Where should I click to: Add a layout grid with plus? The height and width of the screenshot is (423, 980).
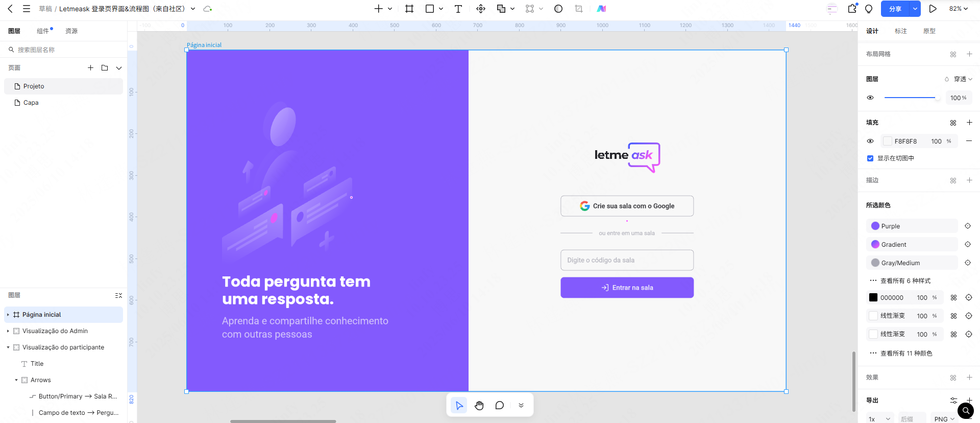click(969, 54)
